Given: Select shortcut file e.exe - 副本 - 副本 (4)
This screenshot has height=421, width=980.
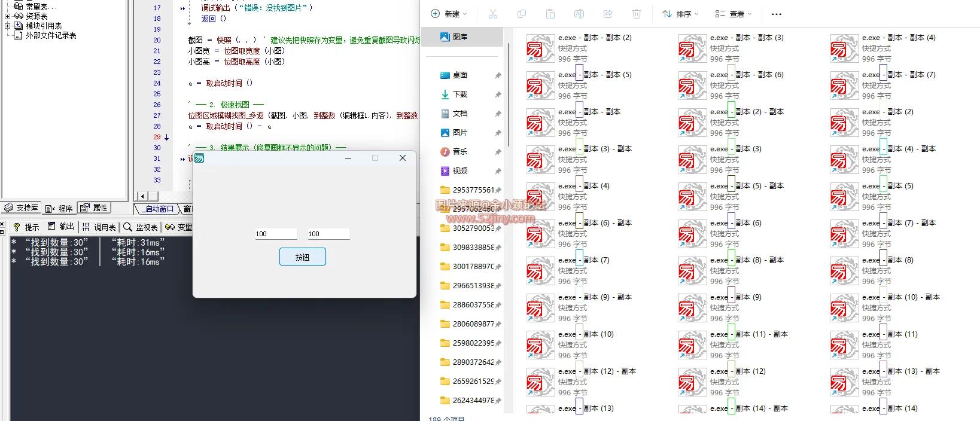Looking at the screenshot, I should click(882, 48).
